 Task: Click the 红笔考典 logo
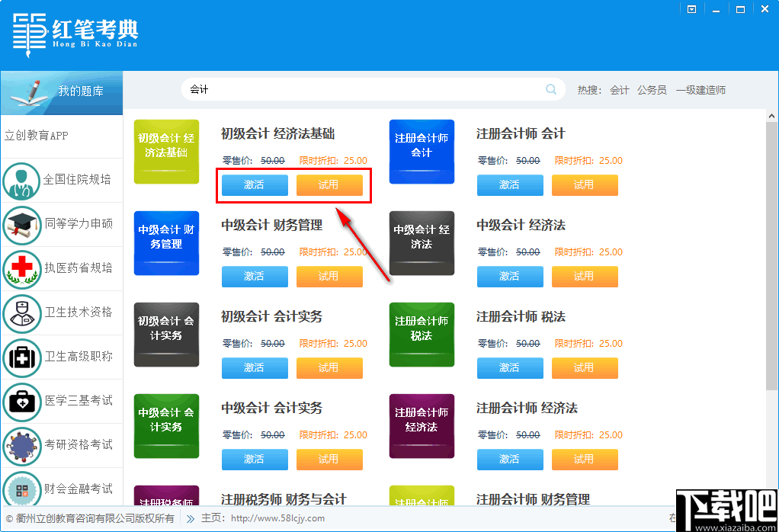75,34
